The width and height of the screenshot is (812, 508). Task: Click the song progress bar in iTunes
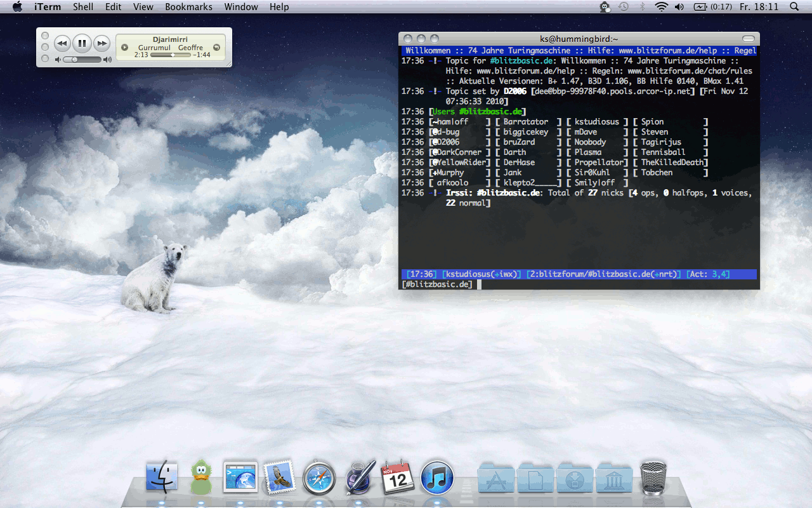[170, 55]
